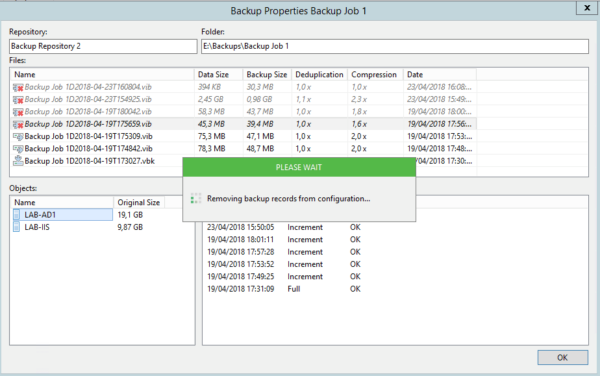Image resolution: width=600 pixels, height=376 pixels.
Task: Click the 2,45 GB data size cell
Action: click(210, 99)
